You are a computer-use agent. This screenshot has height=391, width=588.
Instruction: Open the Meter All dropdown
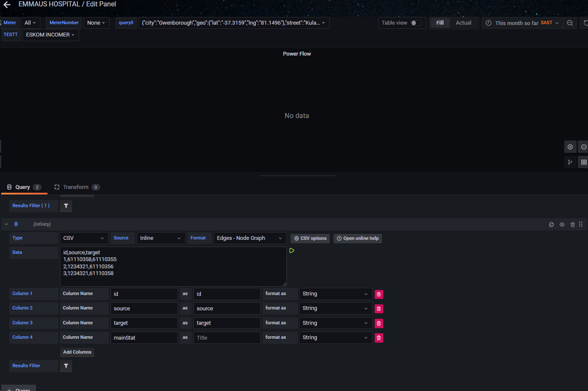(30, 23)
